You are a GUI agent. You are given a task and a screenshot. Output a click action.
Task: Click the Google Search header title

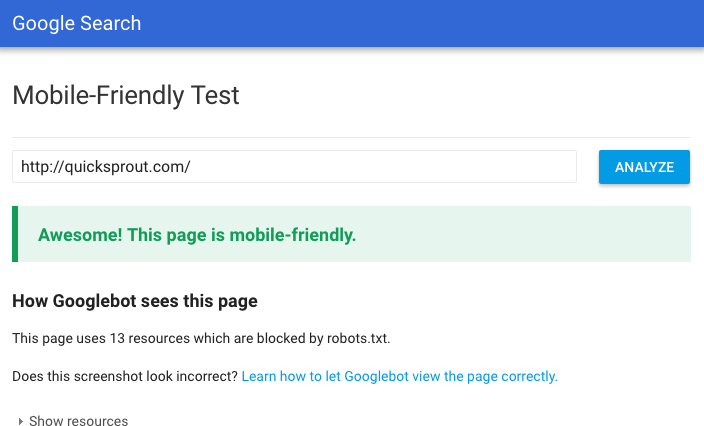tap(76, 23)
